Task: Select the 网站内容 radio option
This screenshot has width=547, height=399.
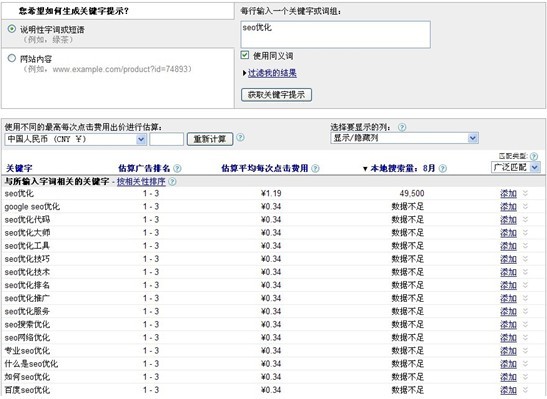Action: (12, 58)
